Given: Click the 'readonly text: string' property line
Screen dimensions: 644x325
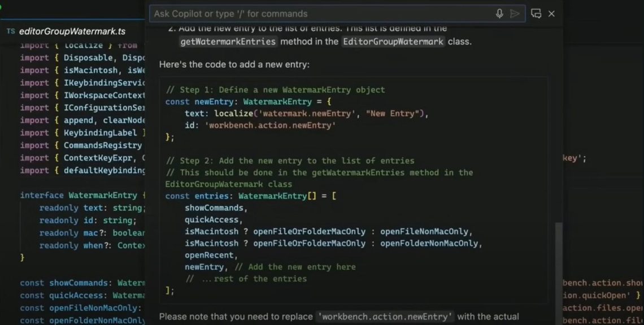Looking at the screenshot, I should click(x=90, y=208).
